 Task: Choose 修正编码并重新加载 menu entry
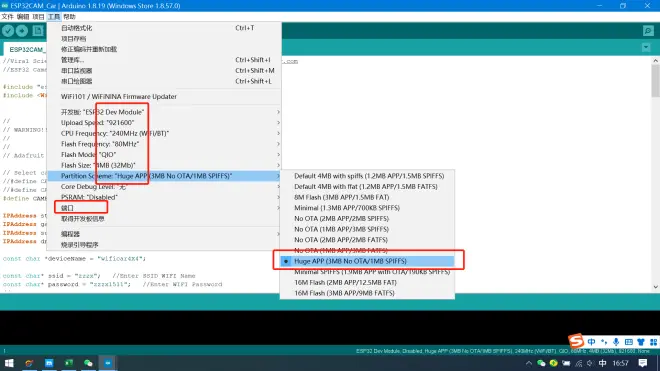(x=164, y=49)
